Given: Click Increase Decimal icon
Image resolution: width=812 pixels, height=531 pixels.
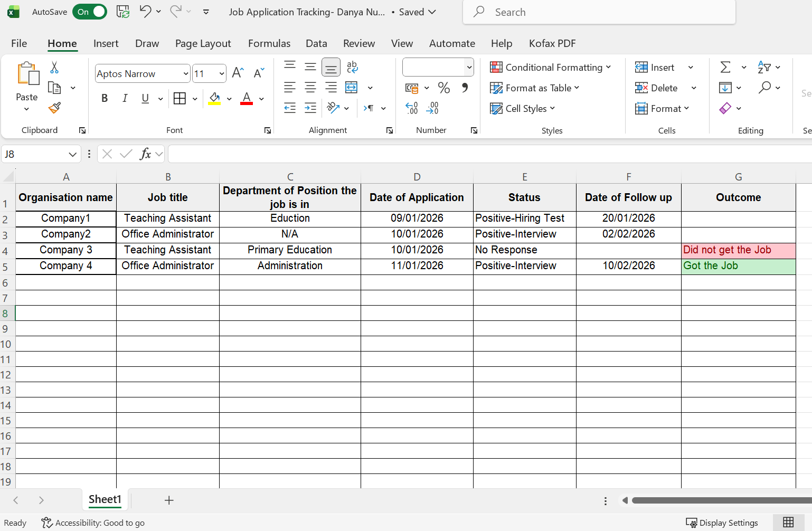Looking at the screenshot, I should point(412,108).
